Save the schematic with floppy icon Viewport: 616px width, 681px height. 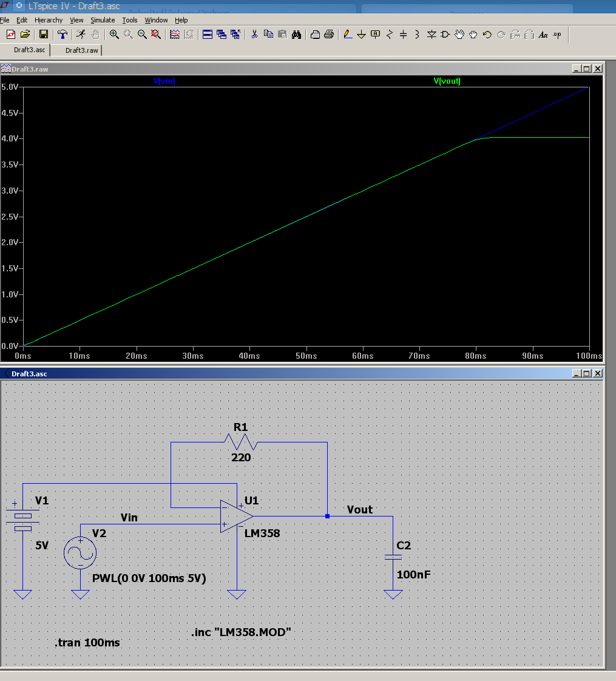tap(44, 35)
